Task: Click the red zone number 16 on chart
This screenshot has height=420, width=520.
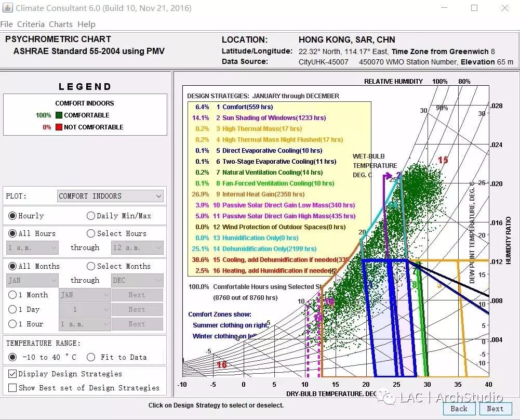Action: pos(222,365)
